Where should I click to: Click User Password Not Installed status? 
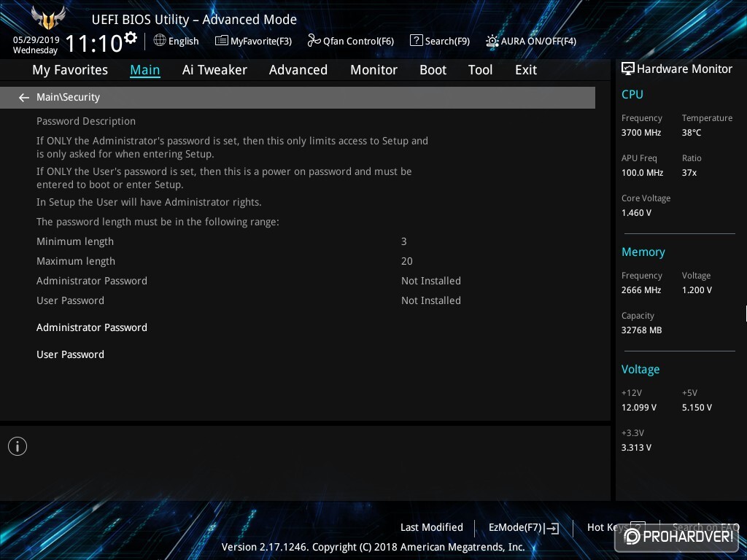[x=430, y=300]
